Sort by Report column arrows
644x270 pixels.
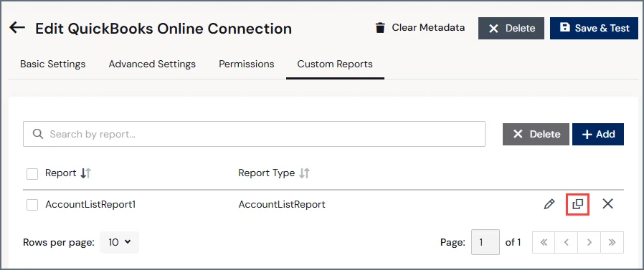(85, 173)
